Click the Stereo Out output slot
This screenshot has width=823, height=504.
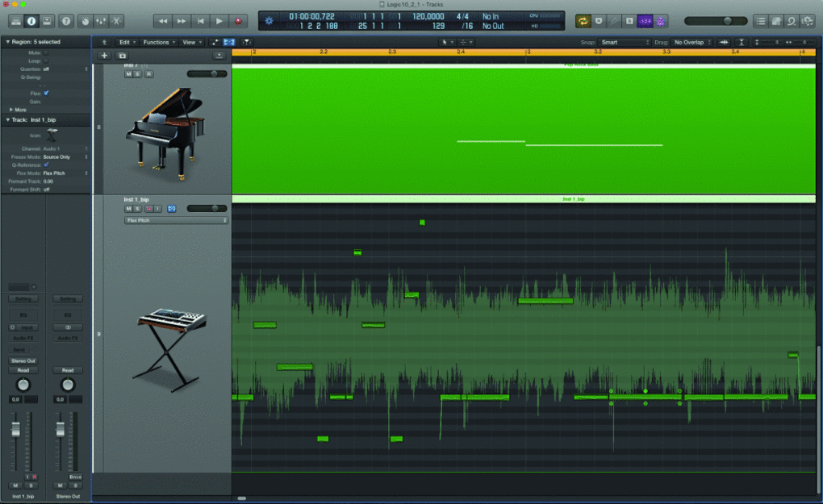point(23,360)
